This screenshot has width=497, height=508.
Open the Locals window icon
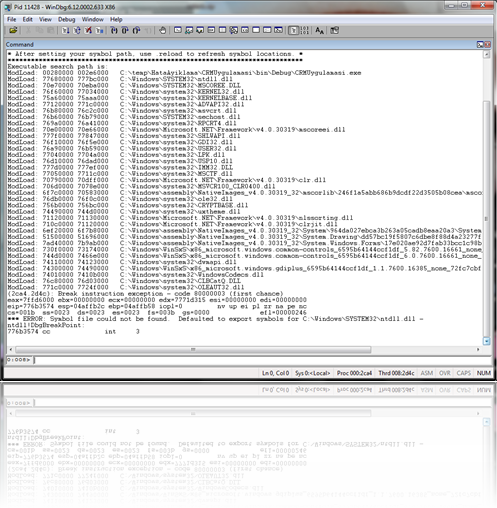200,30
